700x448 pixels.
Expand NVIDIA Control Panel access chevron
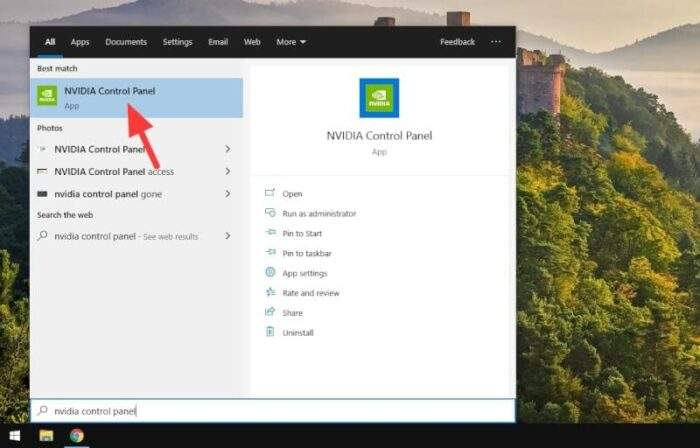pyautogui.click(x=228, y=171)
